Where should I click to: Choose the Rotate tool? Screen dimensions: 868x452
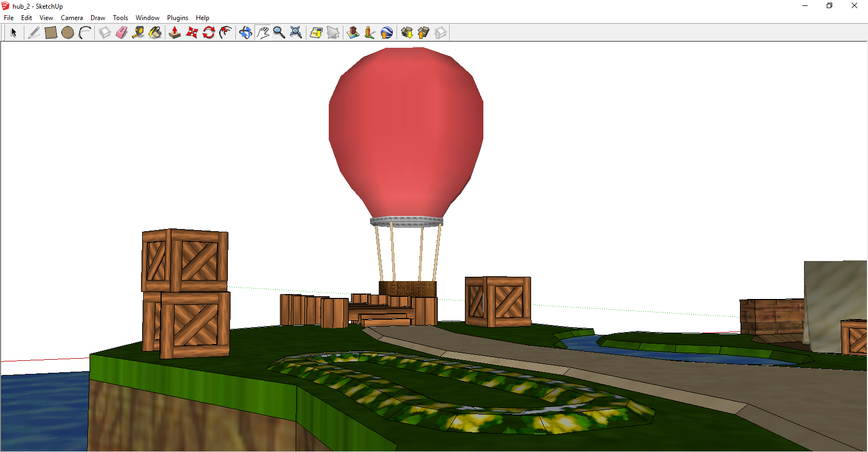click(x=208, y=33)
